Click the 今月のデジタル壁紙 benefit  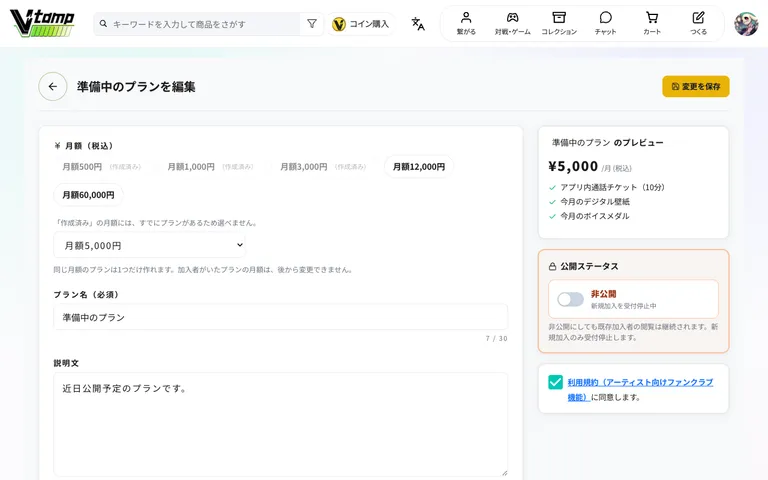click(595, 201)
